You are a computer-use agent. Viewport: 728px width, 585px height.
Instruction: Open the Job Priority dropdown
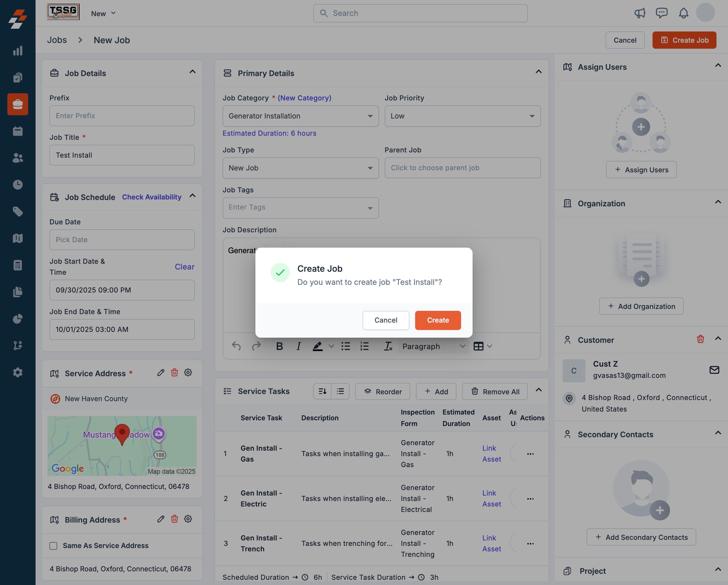(462, 116)
